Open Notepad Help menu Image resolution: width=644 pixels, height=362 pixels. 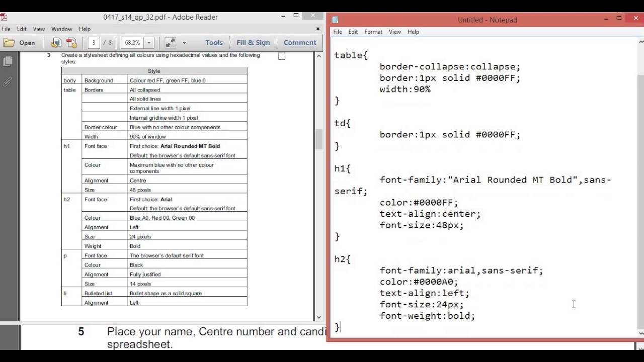click(x=413, y=32)
